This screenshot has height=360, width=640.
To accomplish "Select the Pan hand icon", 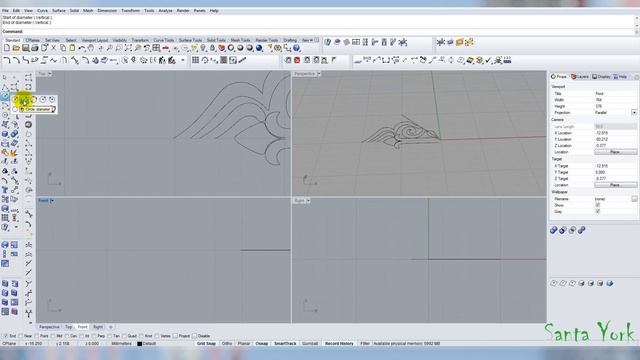I will point(91,48).
